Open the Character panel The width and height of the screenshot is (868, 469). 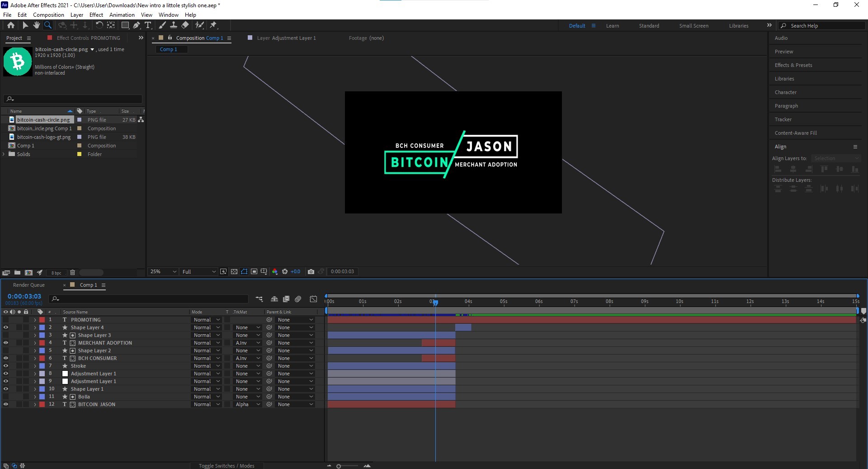click(x=786, y=92)
